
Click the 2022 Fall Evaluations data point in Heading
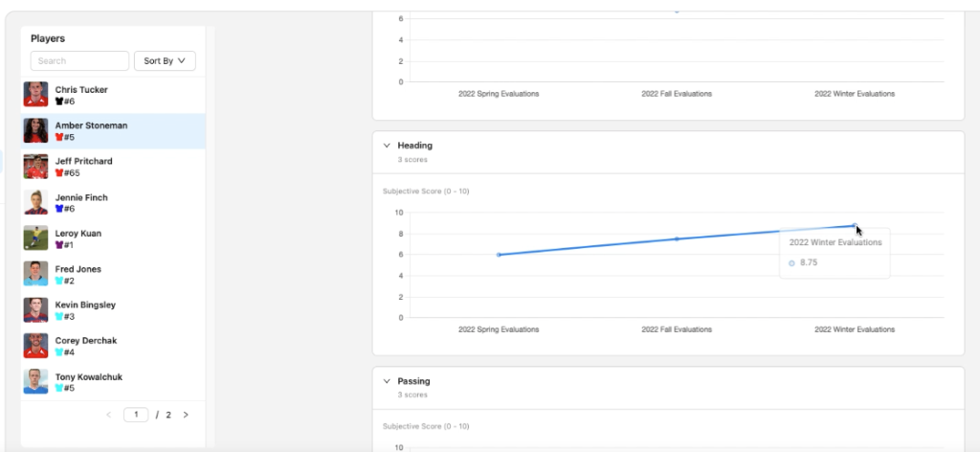pyautogui.click(x=677, y=238)
